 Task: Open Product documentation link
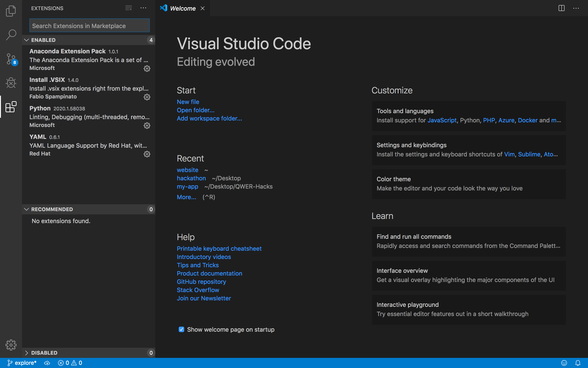209,273
